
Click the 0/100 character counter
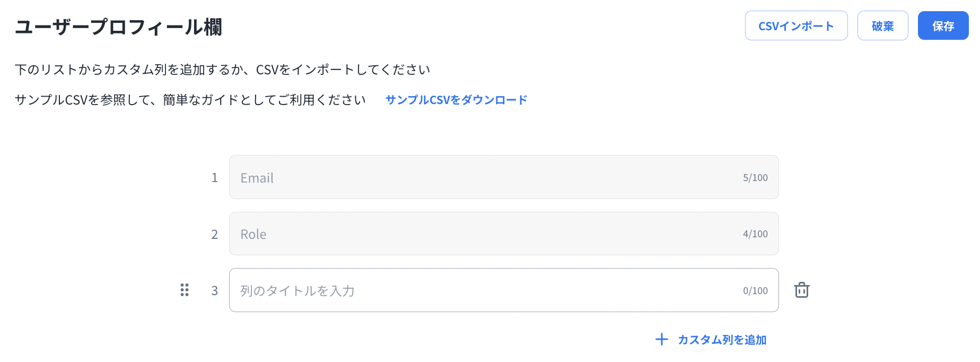coord(755,291)
